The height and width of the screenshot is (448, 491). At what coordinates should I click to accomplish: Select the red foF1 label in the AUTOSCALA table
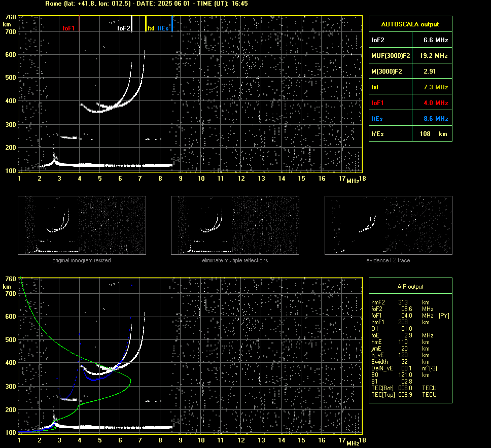click(x=377, y=103)
